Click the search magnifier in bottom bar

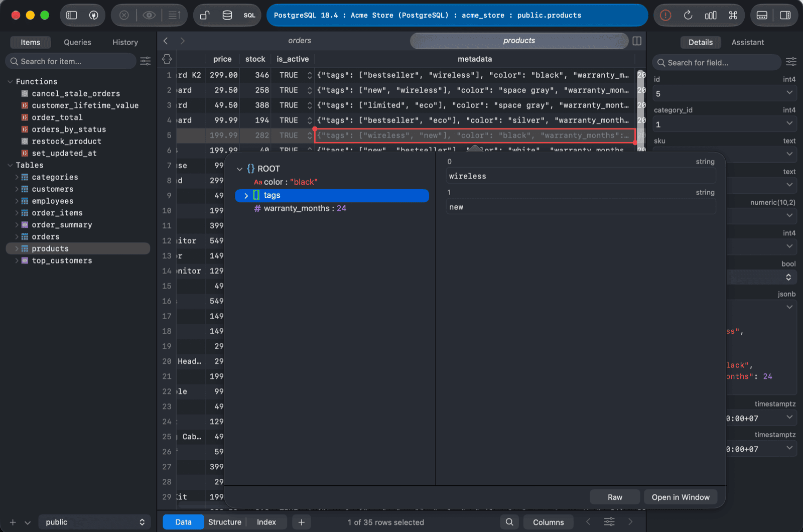tap(509, 522)
